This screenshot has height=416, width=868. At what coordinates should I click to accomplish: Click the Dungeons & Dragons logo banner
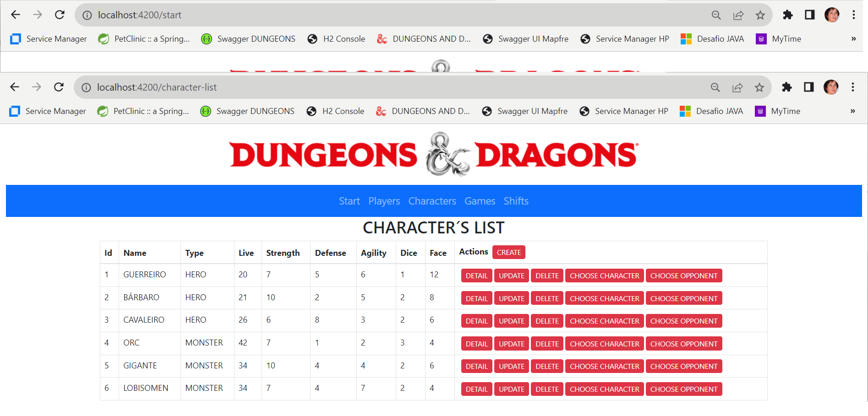[434, 154]
